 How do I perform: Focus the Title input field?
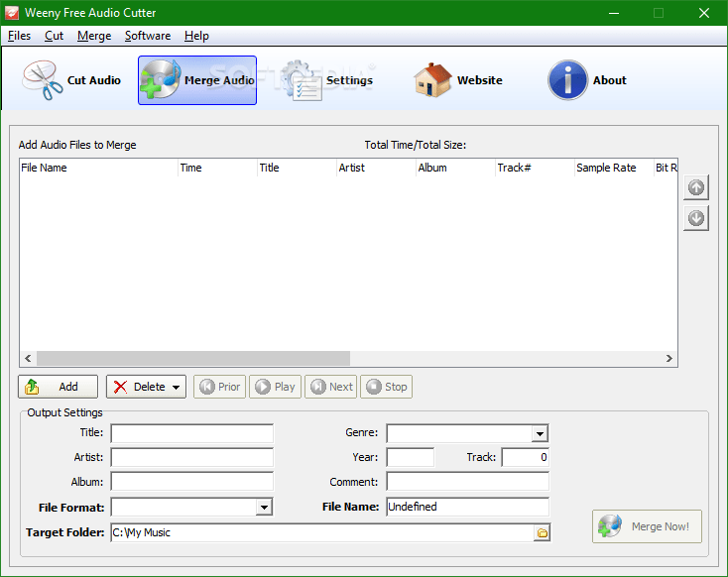[192, 433]
